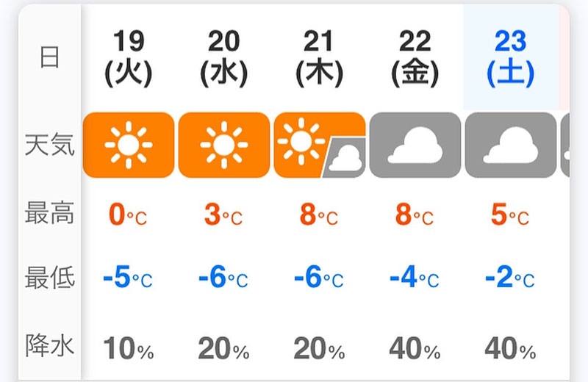Click the 日 row header
588x382 pixels.
point(49,57)
